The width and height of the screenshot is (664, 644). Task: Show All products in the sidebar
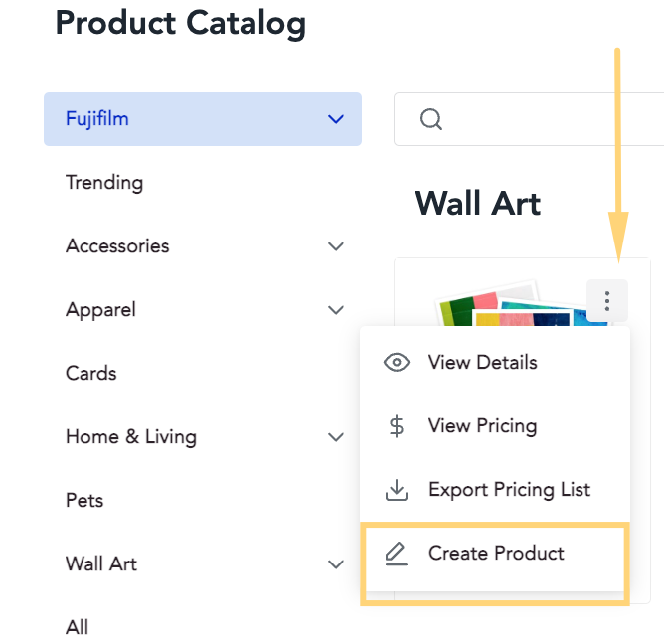point(77,627)
